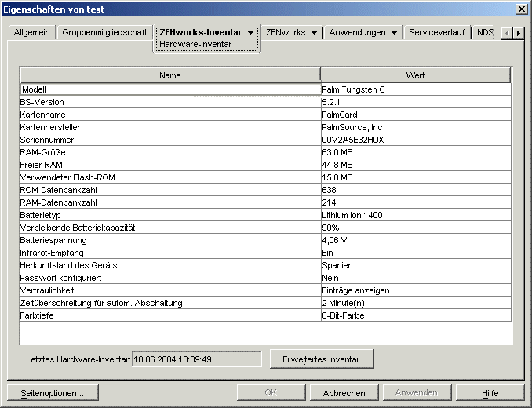Viewport: 532px width, 408px height.
Task: Click the 214 value cell
Action: [x=416, y=202]
